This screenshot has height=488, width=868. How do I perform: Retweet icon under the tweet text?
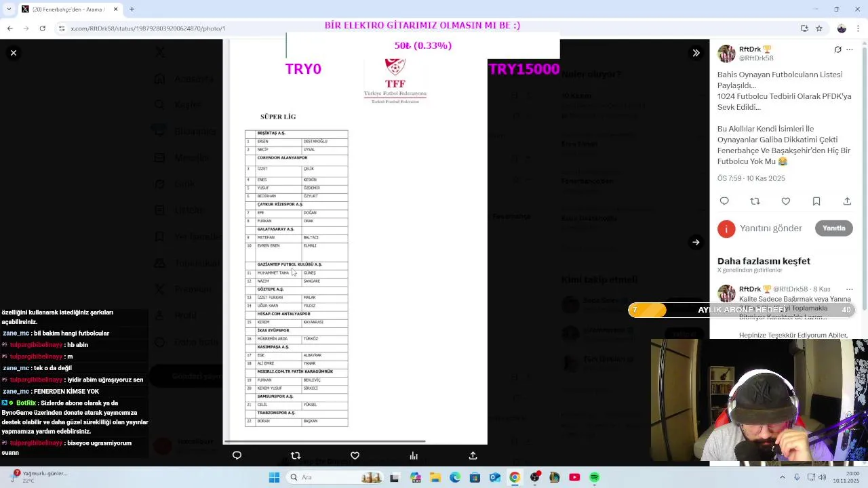coord(755,201)
